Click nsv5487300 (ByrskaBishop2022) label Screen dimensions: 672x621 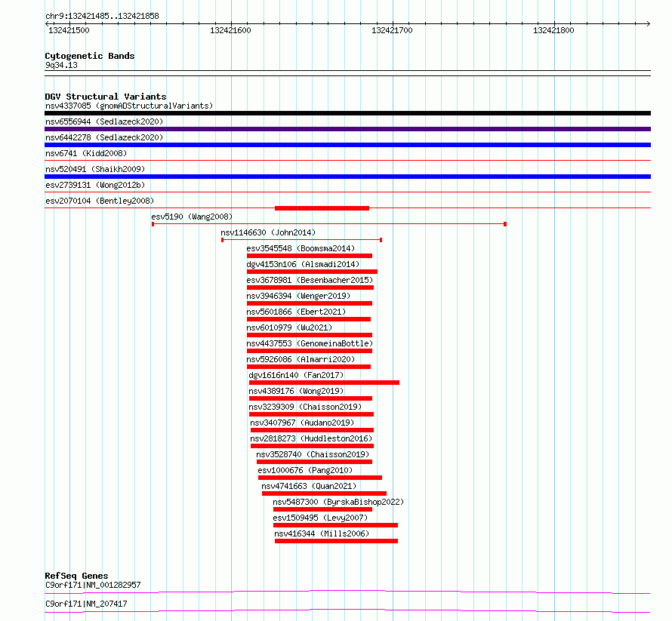coord(338,502)
